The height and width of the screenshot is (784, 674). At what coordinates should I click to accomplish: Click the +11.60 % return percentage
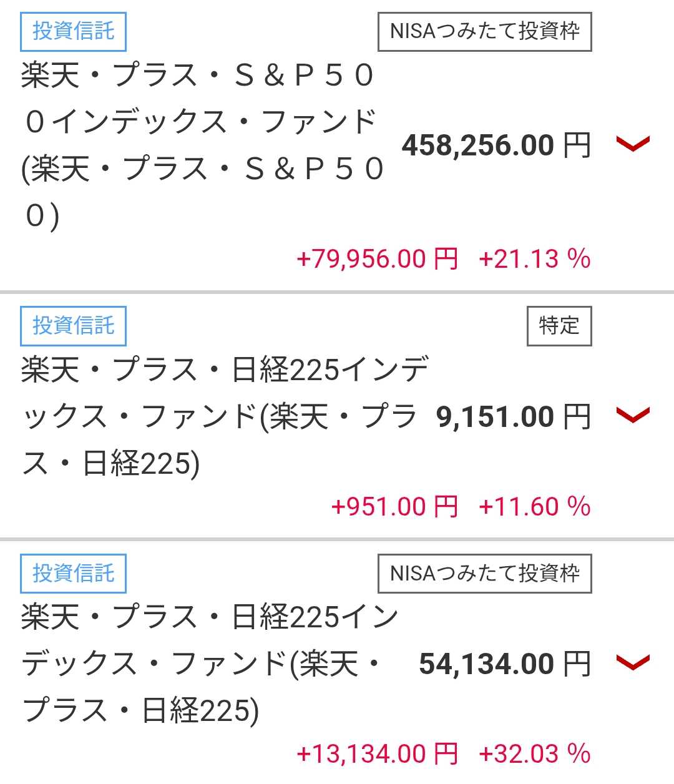tap(534, 506)
